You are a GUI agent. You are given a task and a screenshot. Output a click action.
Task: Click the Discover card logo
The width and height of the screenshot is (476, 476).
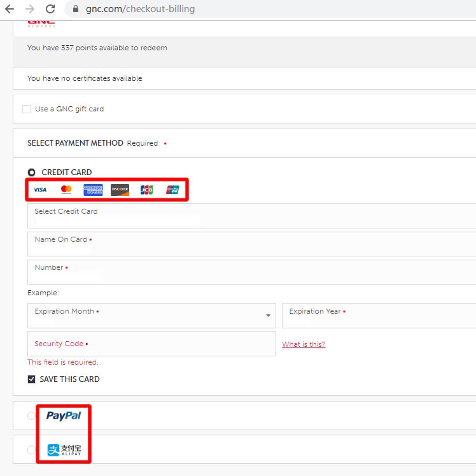point(120,190)
